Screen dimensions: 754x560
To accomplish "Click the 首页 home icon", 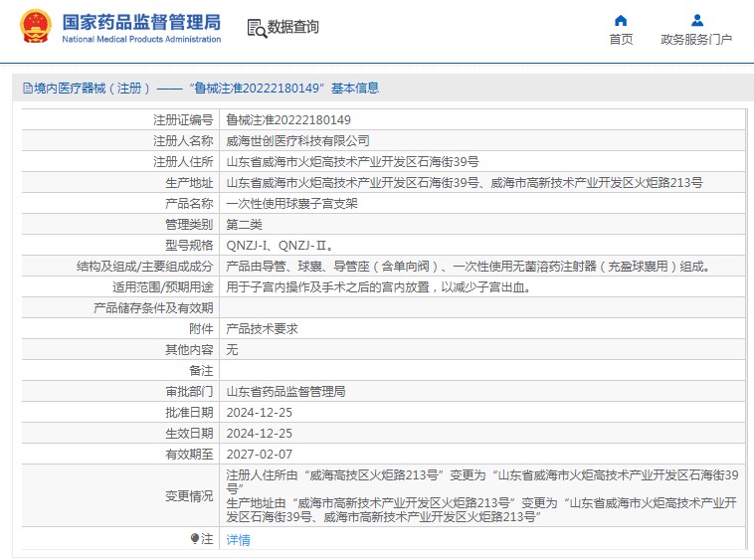I will point(621,20).
